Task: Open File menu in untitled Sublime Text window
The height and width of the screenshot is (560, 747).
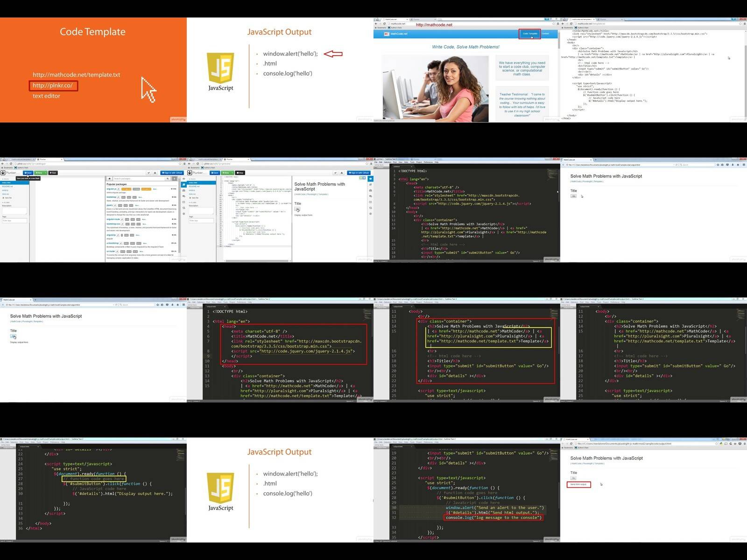Action: coord(376,162)
